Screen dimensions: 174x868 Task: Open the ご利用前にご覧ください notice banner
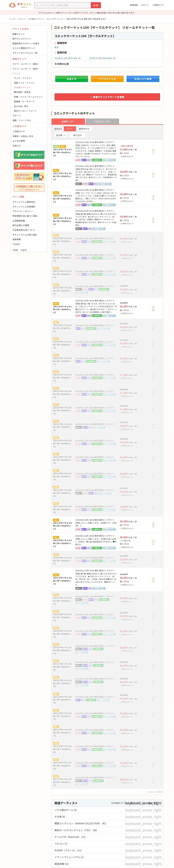[x=29, y=187]
